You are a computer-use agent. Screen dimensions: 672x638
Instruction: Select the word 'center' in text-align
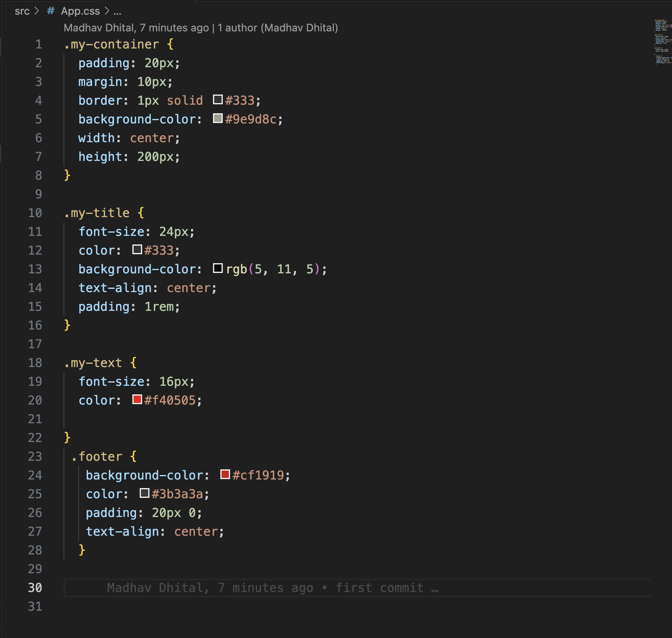point(189,288)
